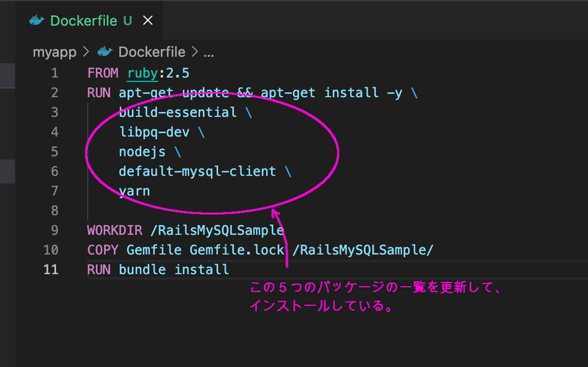Image resolution: width=588 pixels, height=367 pixels.
Task: Open the myapp breadcrumb folder
Action: pyautogui.click(x=54, y=52)
